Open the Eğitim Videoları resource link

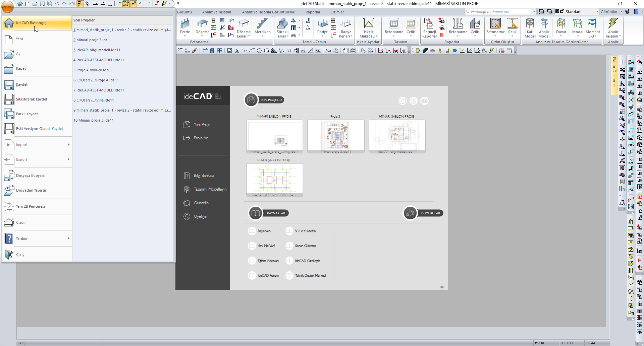268,261
